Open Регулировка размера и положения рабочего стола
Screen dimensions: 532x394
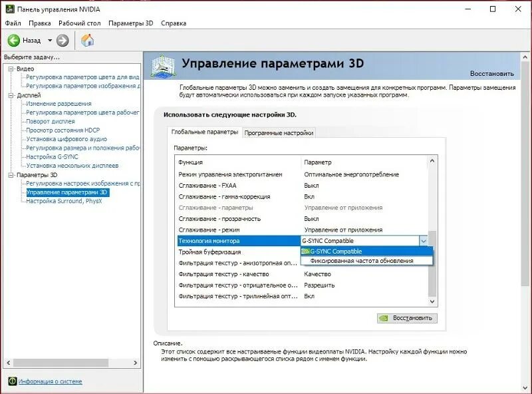[82, 148]
